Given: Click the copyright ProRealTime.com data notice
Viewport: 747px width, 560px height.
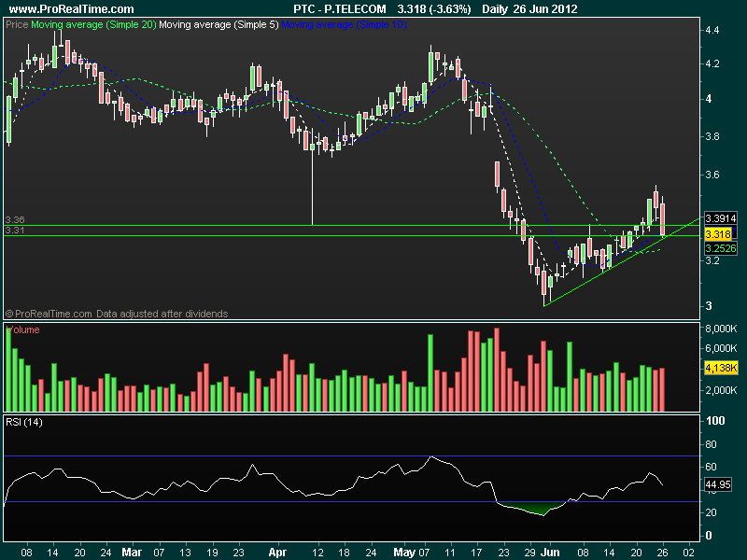Looking at the screenshot, I should [117, 314].
